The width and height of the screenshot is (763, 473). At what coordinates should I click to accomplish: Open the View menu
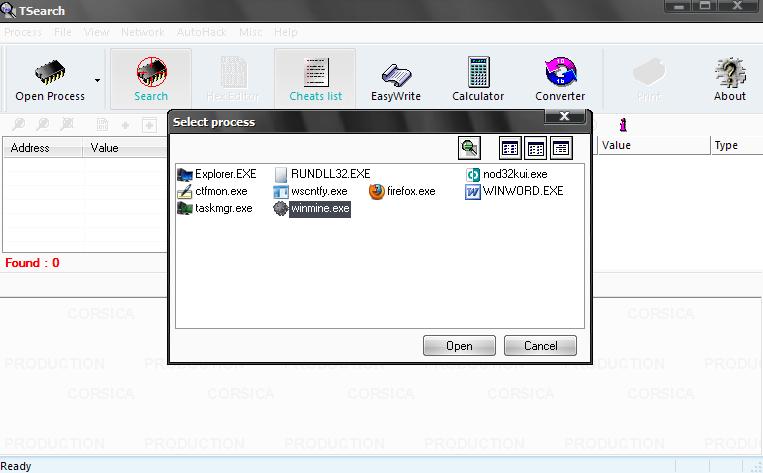point(96,32)
